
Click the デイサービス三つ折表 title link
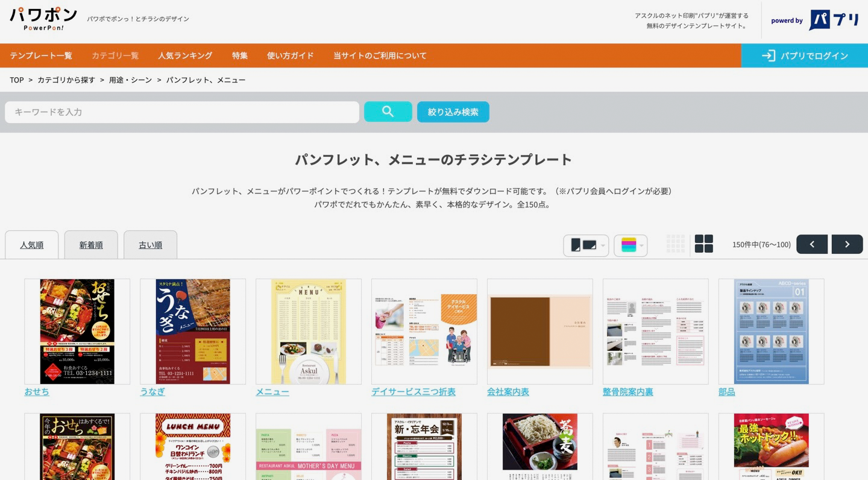(x=414, y=391)
